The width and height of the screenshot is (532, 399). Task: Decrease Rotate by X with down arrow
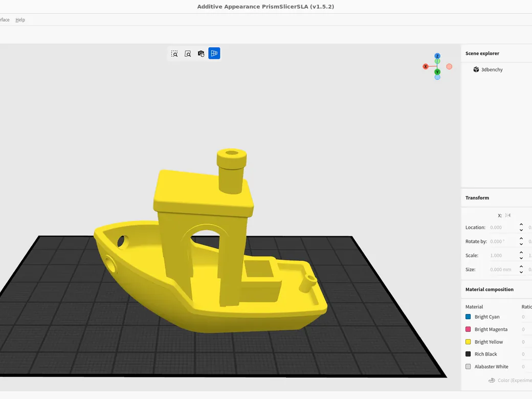coord(521,244)
